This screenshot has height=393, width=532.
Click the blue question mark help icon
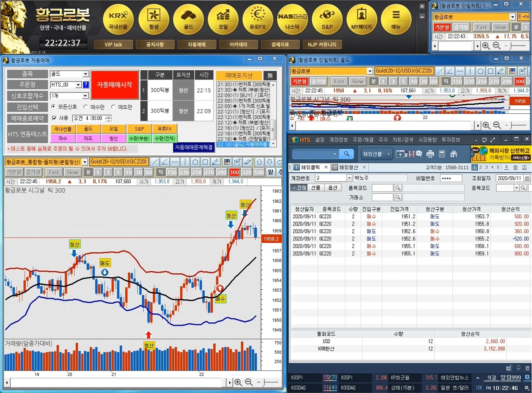tap(86, 85)
